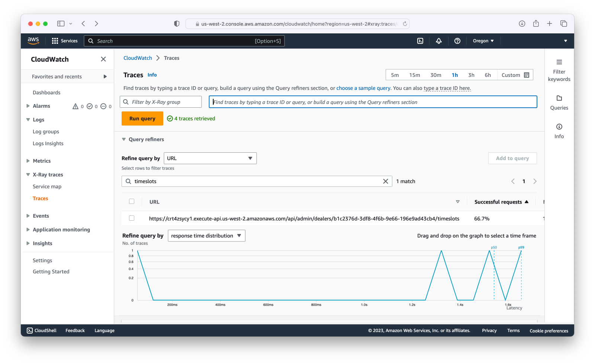Expand the Metrics section

point(28,161)
